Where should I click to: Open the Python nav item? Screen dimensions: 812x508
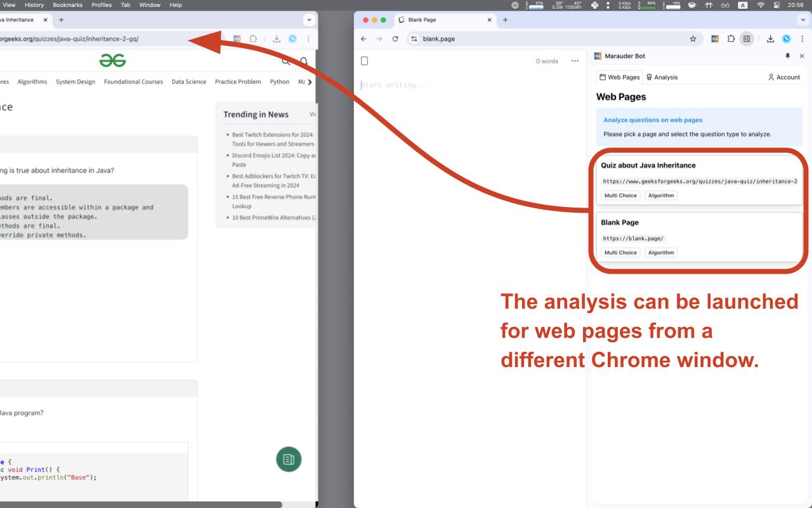click(279, 82)
